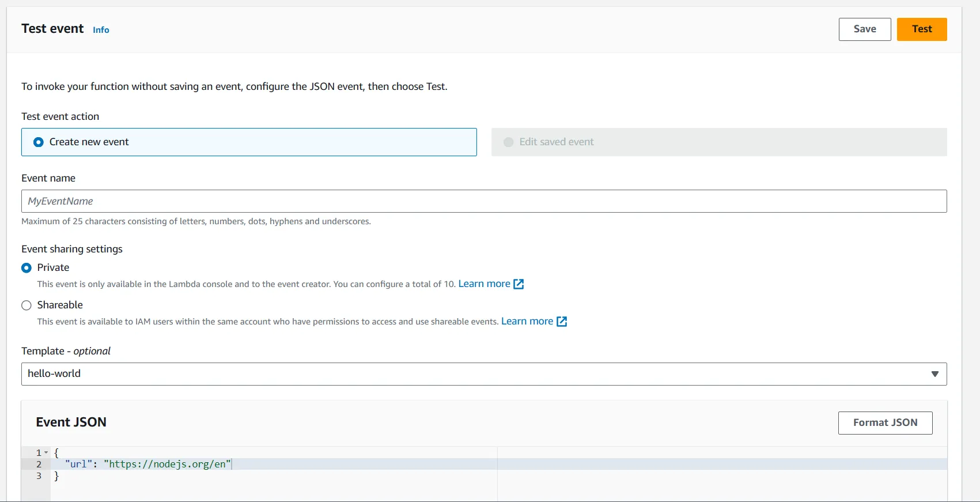Format the event JSON
The width and height of the screenshot is (980, 502).
point(885,423)
